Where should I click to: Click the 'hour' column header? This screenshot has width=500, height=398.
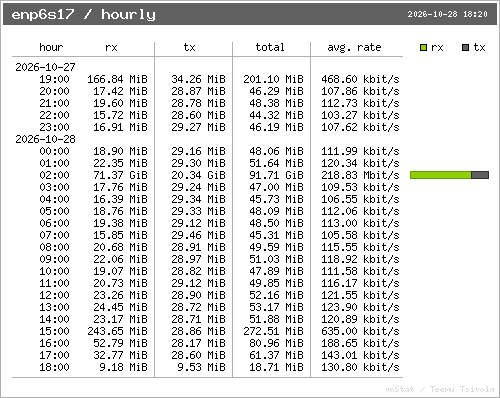pyautogui.click(x=51, y=47)
